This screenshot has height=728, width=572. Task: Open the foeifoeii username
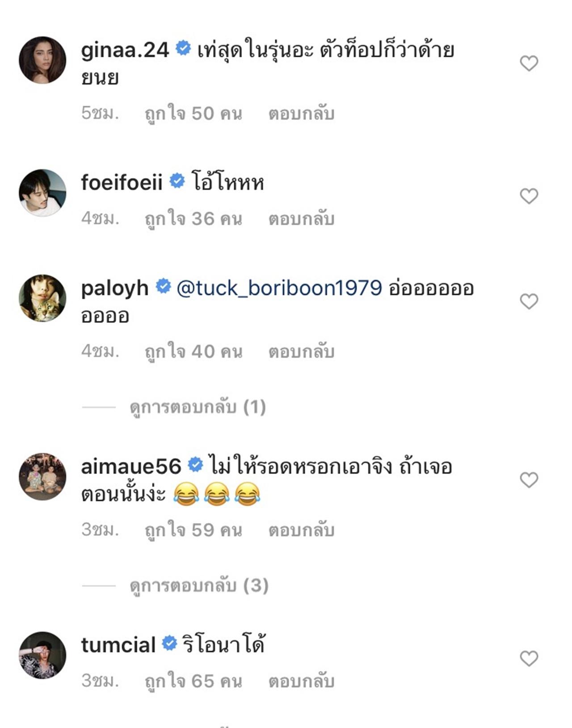point(122,182)
